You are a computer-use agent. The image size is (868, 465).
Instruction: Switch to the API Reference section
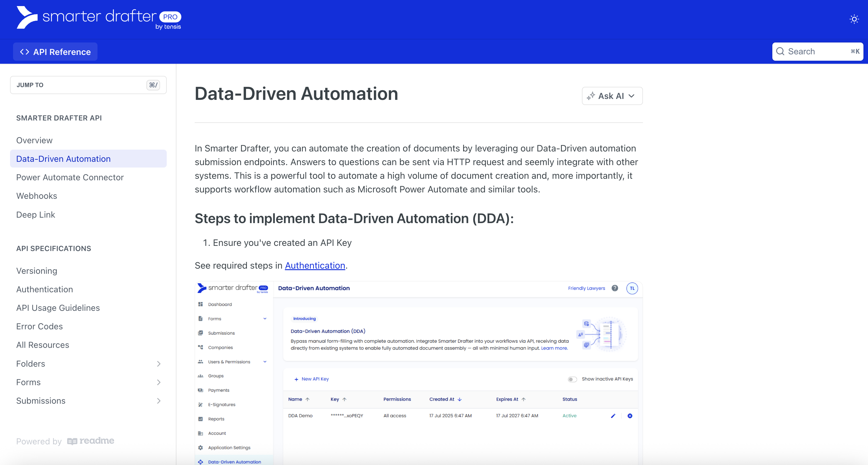pos(55,51)
